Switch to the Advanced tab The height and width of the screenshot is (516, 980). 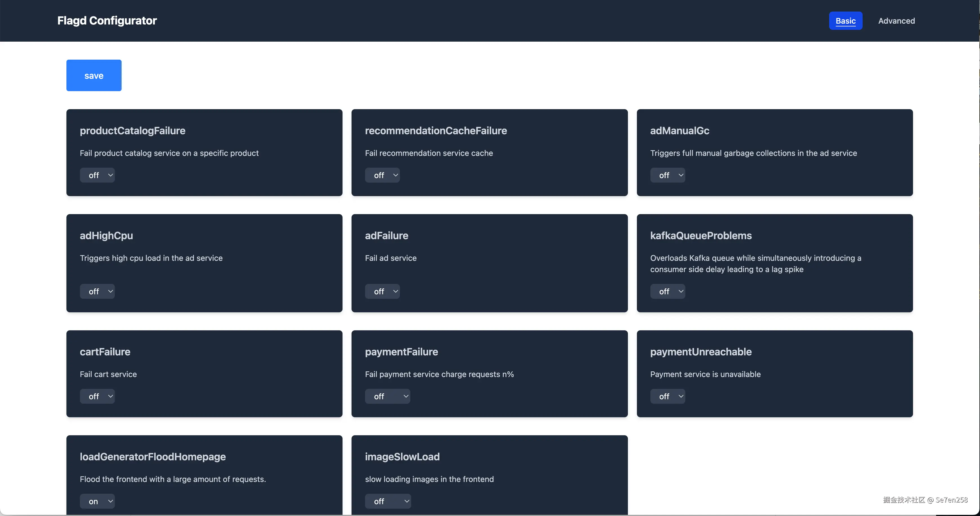point(896,21)
